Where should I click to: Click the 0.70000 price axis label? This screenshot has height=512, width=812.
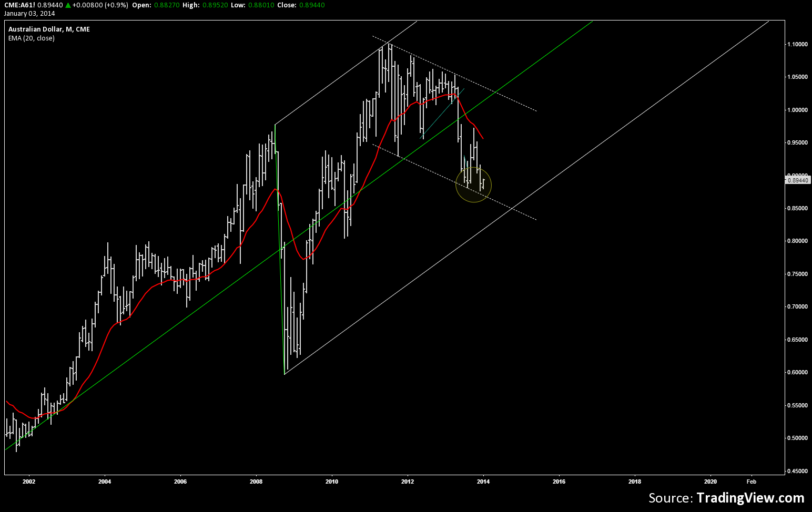(x=797, y=306)
